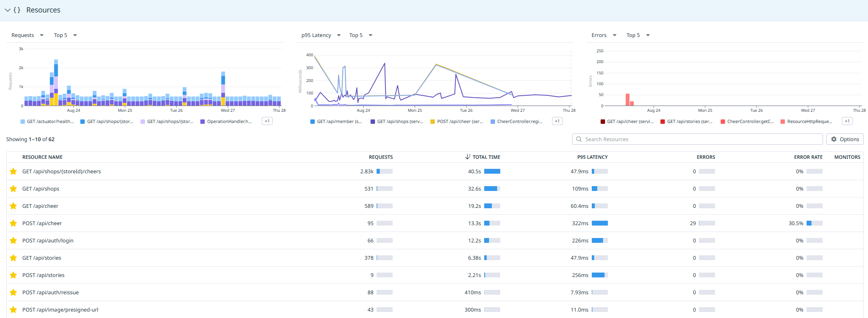Toggle GET /api/member legend swatch
The height and width of the screenshot is (318, 868).
[313, 121]
